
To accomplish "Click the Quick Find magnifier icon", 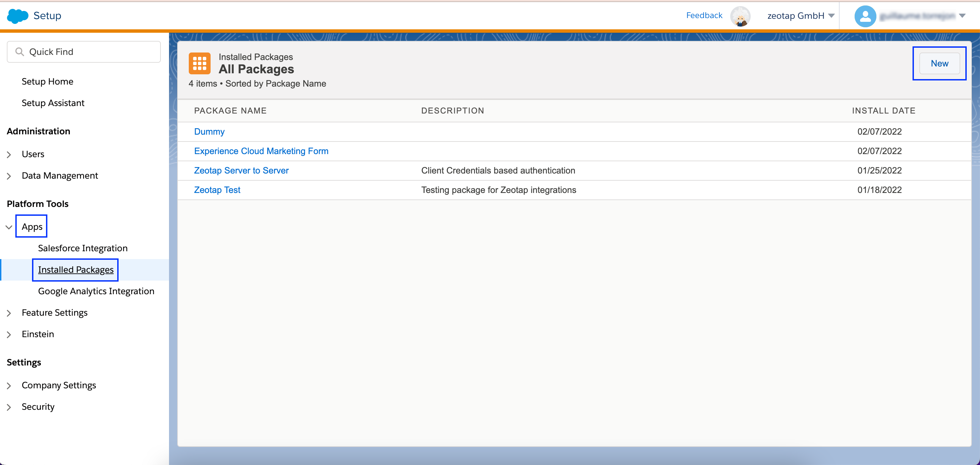I will [x=19, y=52].
